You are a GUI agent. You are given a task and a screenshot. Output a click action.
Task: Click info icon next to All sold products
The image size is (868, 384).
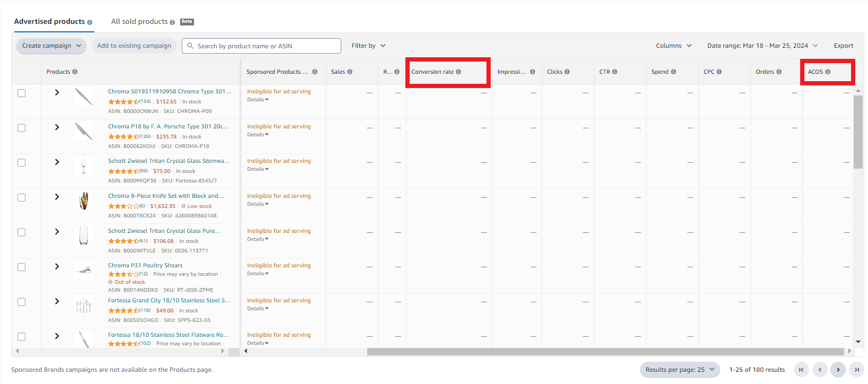pyautogui.click(x=172, y=22)
